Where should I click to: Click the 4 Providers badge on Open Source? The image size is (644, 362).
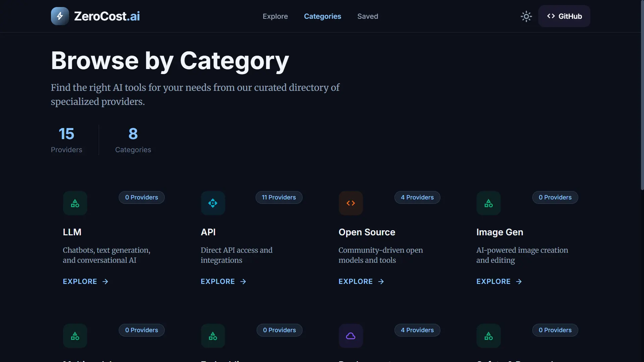click(x=417, y=197)
